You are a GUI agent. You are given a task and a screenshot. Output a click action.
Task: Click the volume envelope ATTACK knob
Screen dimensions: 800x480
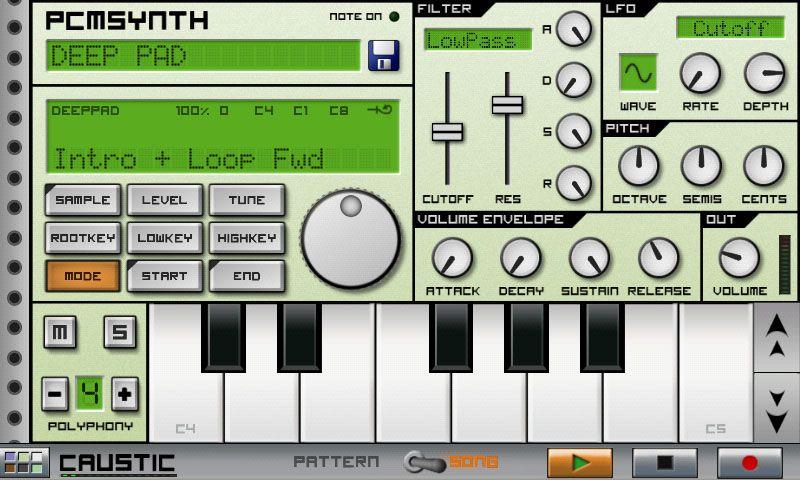[452, 258]
